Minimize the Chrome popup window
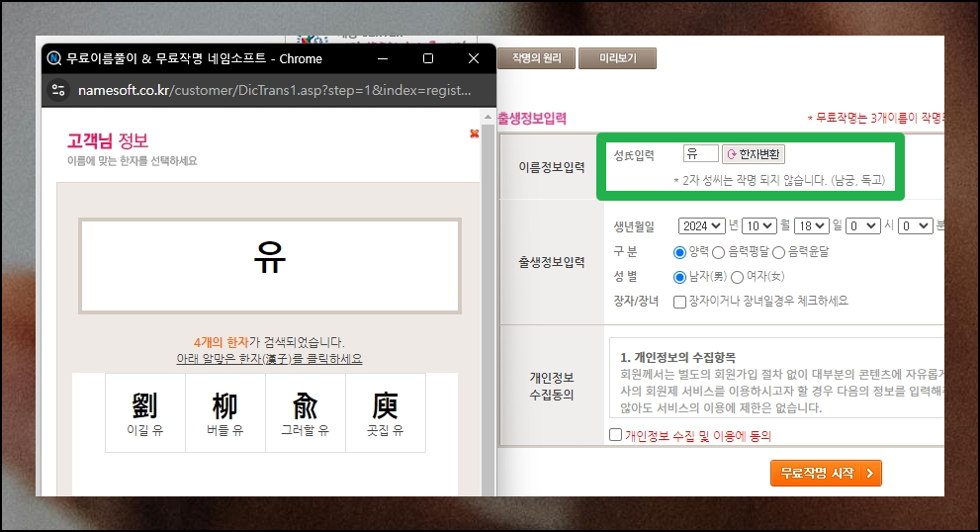The image size is (980, 532). coord(383,58)
